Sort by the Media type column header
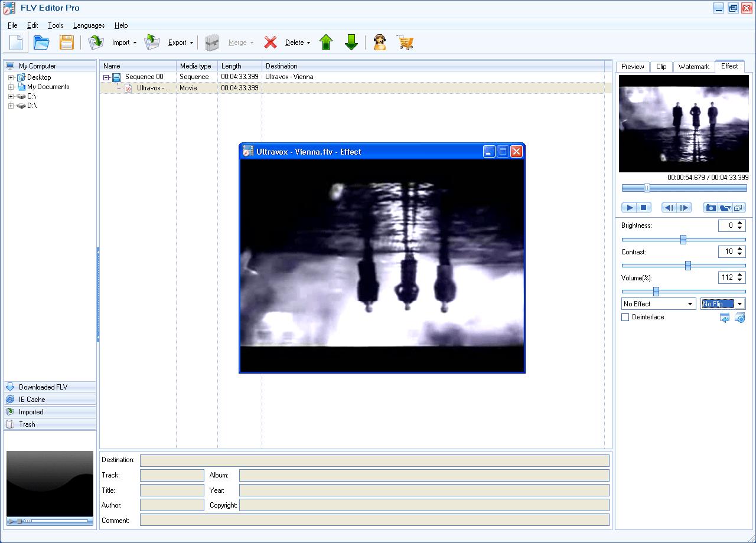 (197, 66)
